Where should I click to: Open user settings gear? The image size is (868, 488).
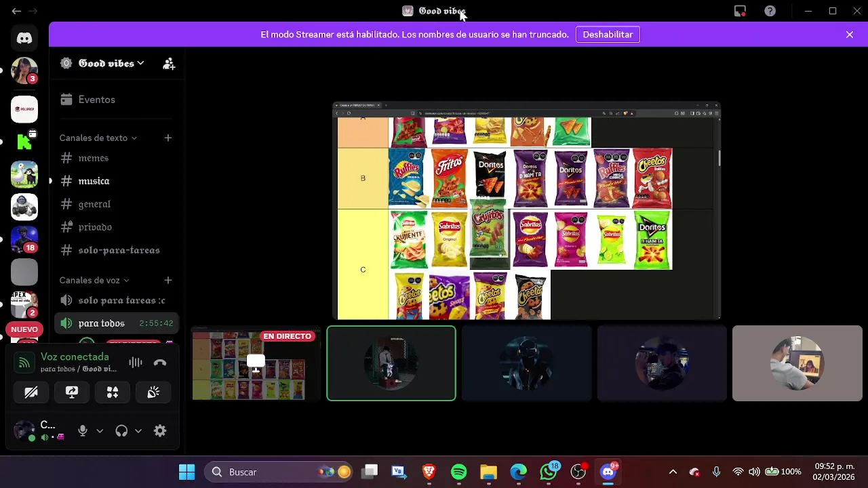pos(160,431)
